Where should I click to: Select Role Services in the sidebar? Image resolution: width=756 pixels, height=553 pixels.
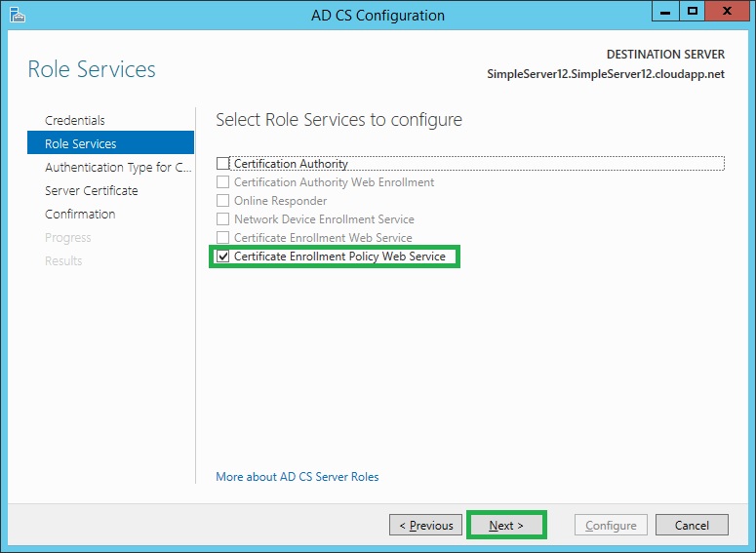81,143
